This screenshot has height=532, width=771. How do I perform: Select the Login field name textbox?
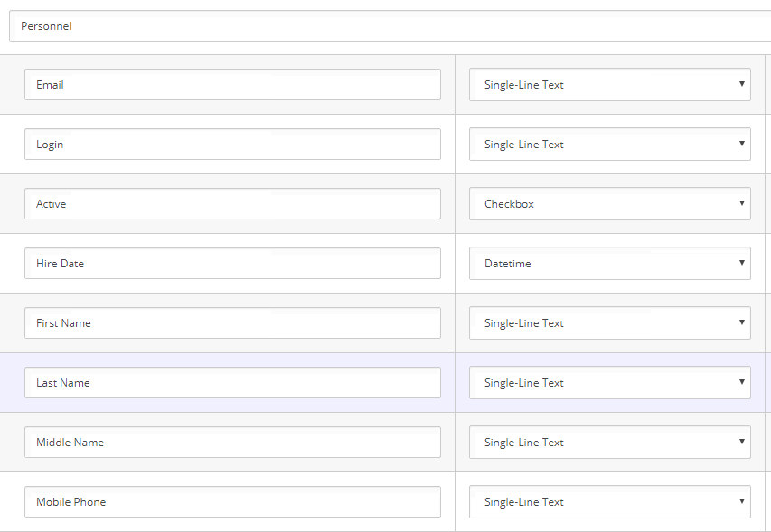tap(232, 145)
